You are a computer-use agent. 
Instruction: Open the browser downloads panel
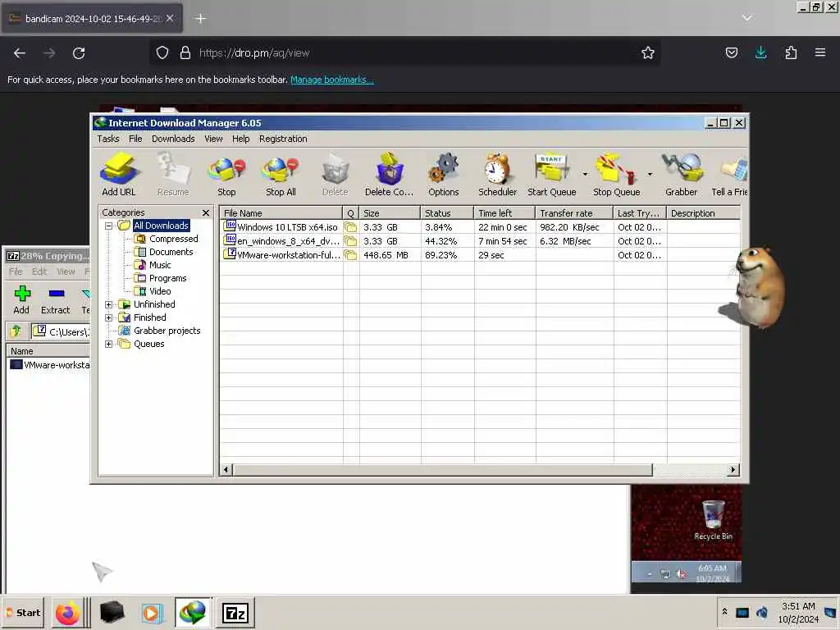(760, 52)
